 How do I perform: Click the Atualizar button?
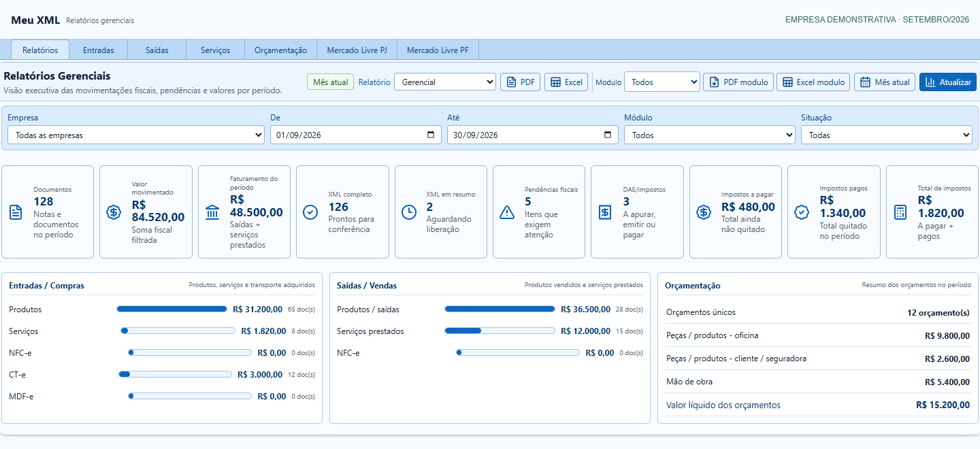click(948, 82)
